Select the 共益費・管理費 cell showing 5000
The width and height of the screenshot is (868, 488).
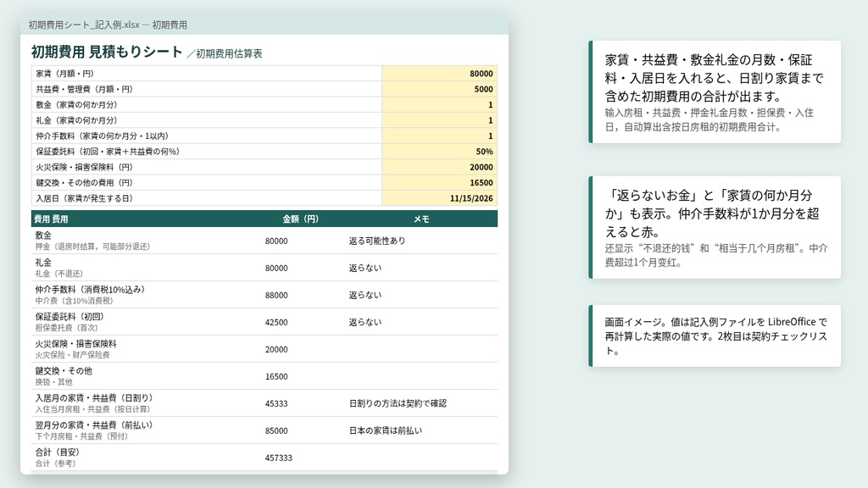(440, 89)
